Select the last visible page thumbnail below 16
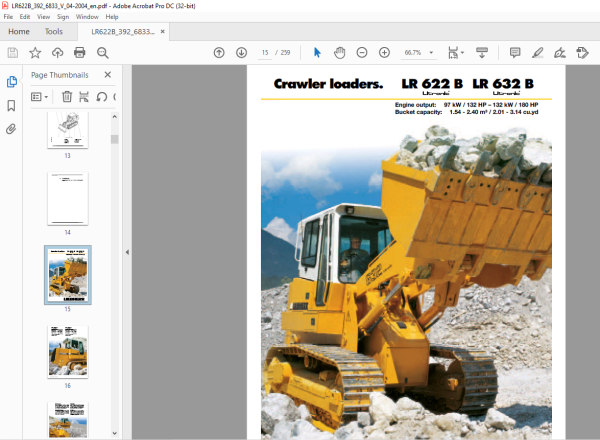The image size is (600, 440). [x=68, y=420]
